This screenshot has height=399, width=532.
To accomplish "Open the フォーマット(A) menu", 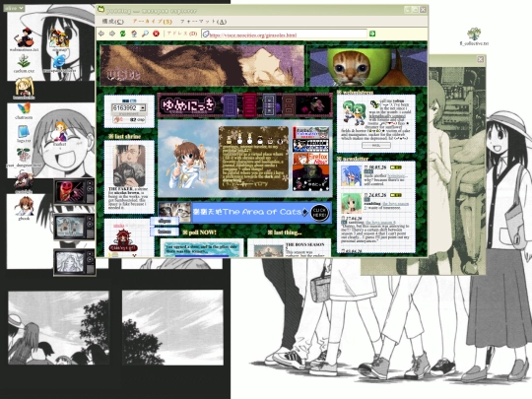I will 203,22.
